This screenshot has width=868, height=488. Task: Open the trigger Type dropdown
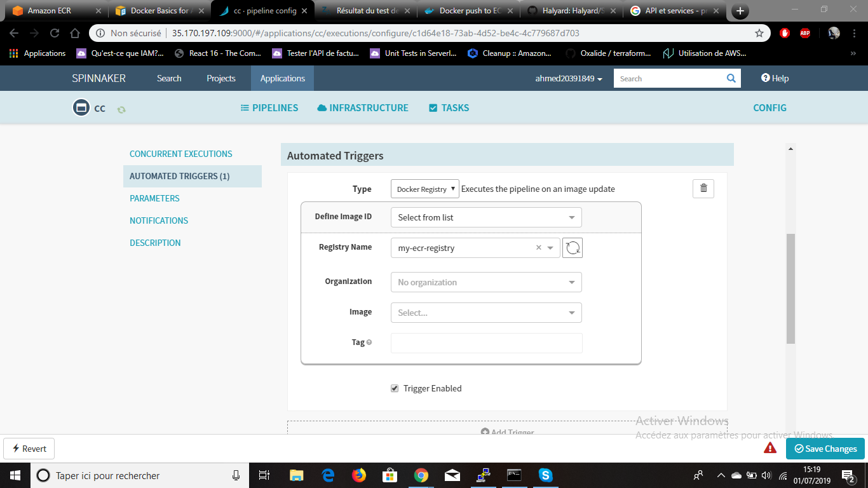click(x=424, y=189)
